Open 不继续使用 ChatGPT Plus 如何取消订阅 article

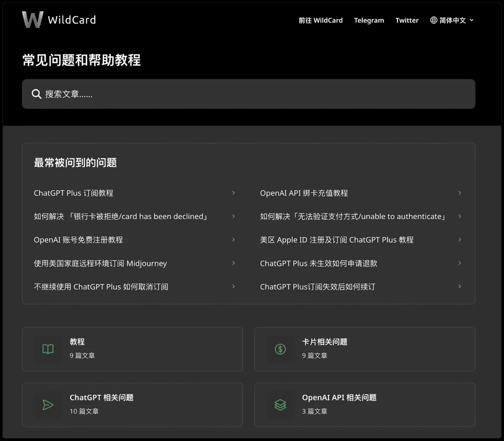(101, 287)
